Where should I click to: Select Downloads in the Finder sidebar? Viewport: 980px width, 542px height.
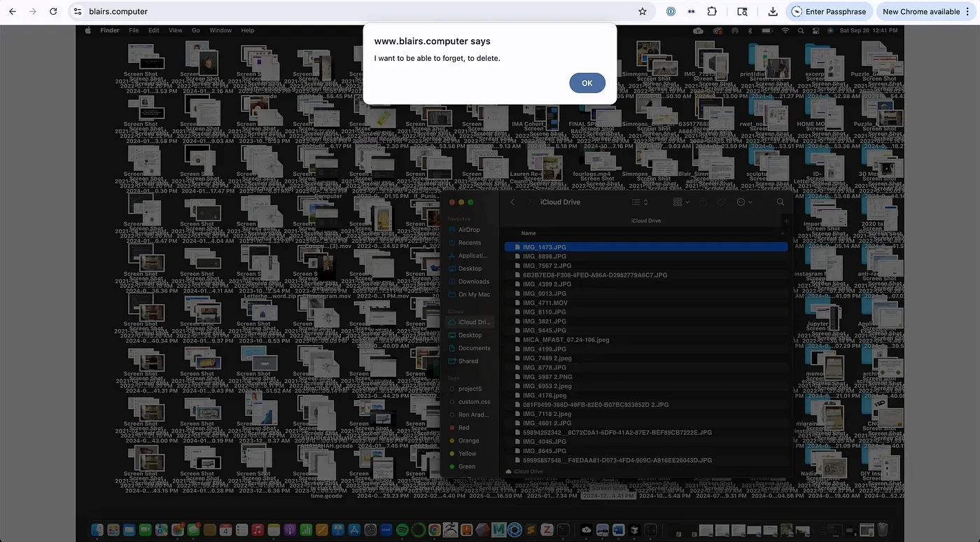pos(473,282)
